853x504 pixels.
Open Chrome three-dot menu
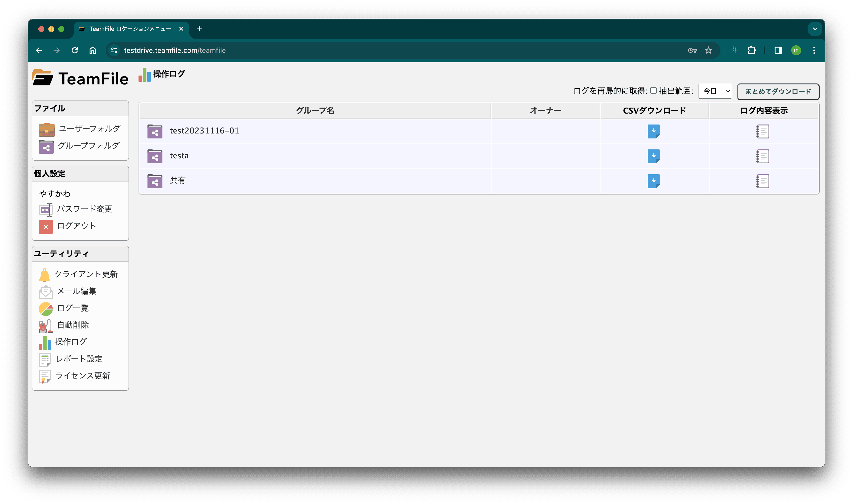(814, 50)
